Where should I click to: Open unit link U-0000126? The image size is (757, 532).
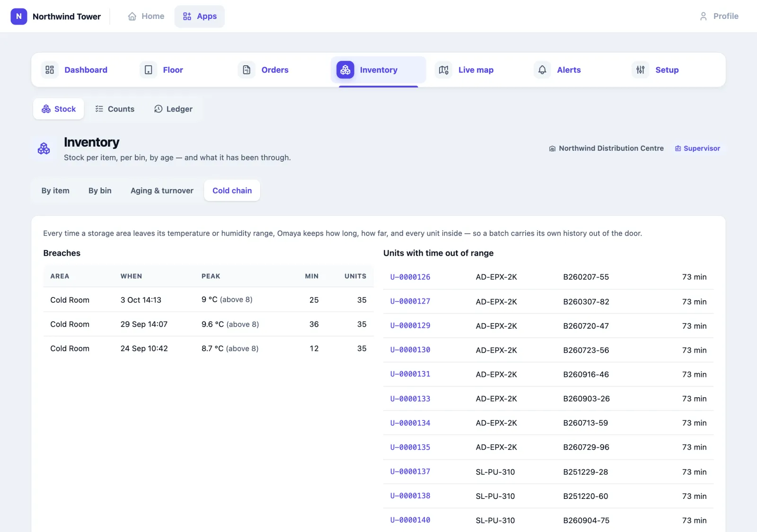[x=410, y=277]
